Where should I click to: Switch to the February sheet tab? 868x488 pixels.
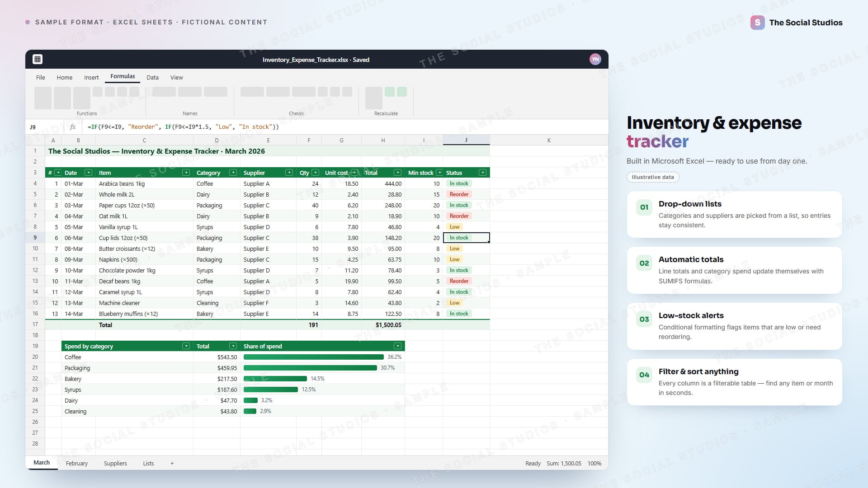pyautogui.click(x=77, y=463)
